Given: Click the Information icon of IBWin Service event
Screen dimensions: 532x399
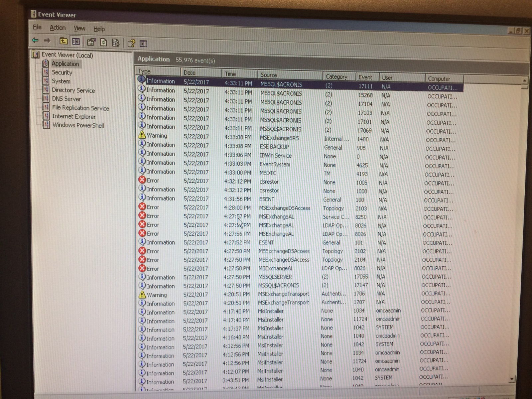Looking at the screenshot, I should tap(142, 153).
